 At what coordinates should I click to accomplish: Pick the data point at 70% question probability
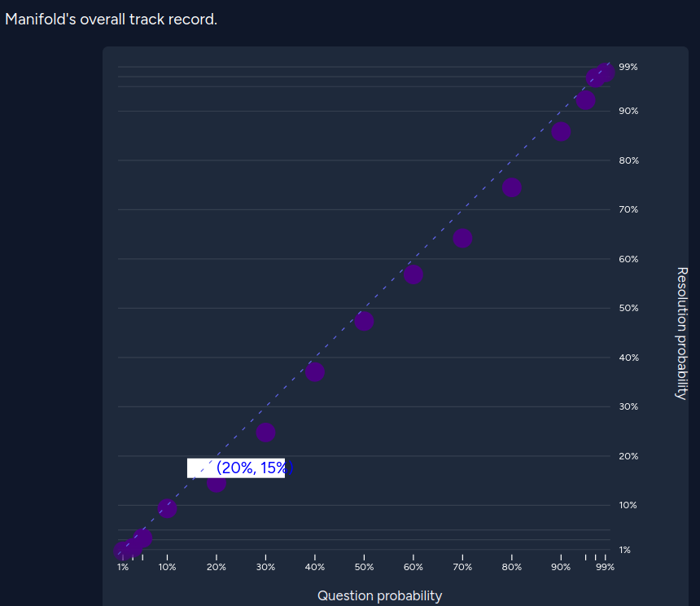(x=462, y=239)
